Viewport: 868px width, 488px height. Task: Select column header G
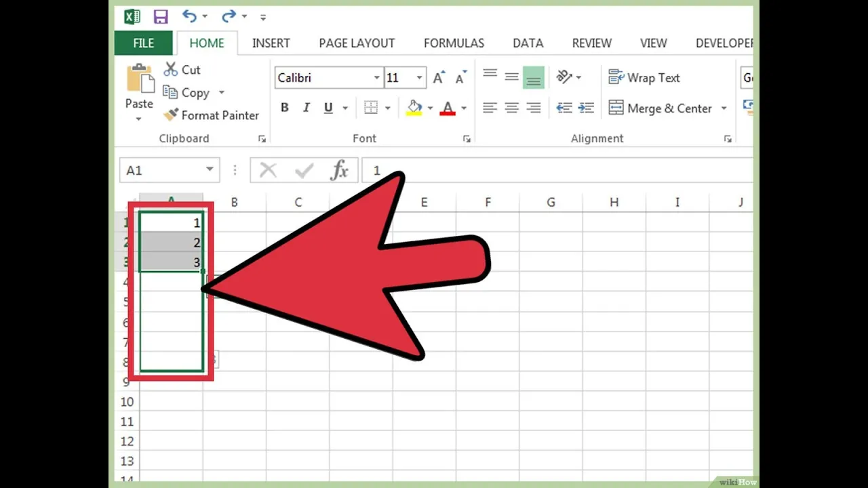pyautogui.click(x=551, y=202)
